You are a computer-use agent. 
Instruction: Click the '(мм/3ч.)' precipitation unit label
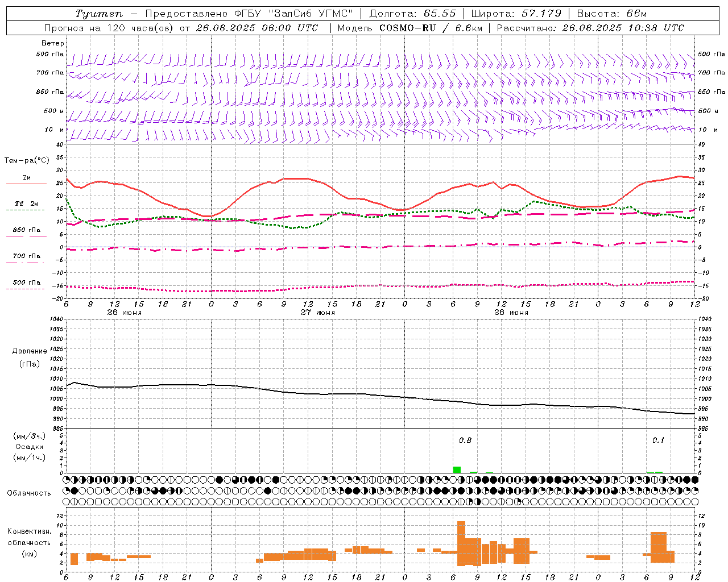tap(30, 436)
